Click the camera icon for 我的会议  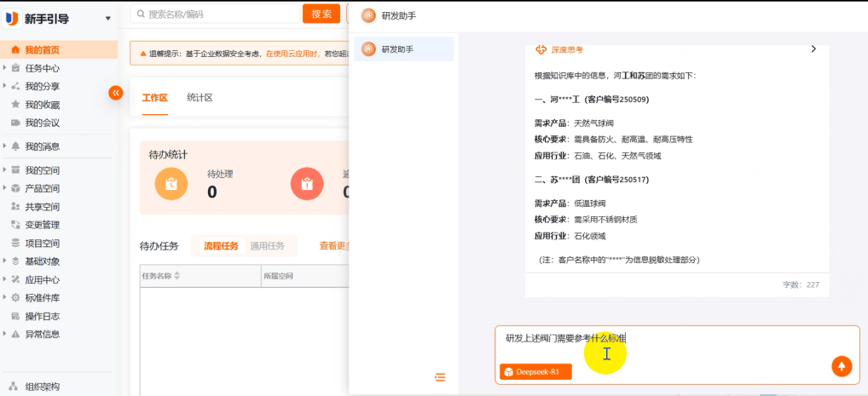pos(15,123)
